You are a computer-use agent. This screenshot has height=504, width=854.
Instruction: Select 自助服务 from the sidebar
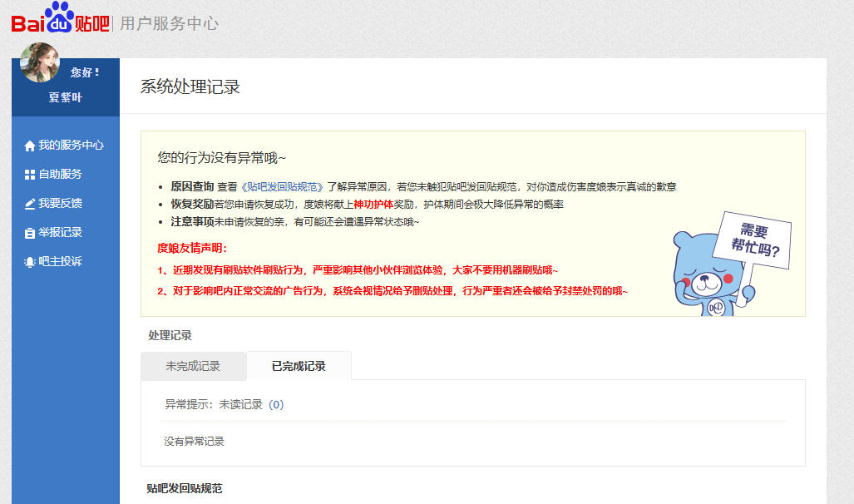pyautogui.click(x=60, y=174)
